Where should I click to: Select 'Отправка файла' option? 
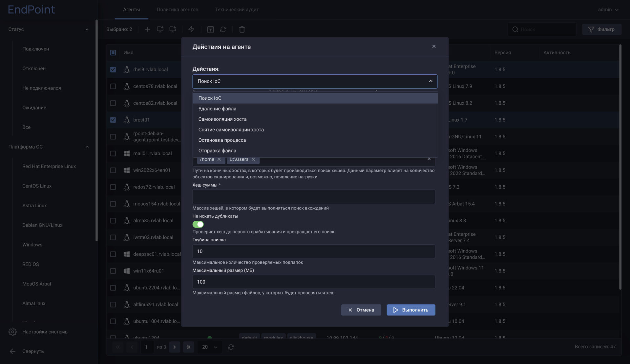pyautogui.click(x=315, y=151)
